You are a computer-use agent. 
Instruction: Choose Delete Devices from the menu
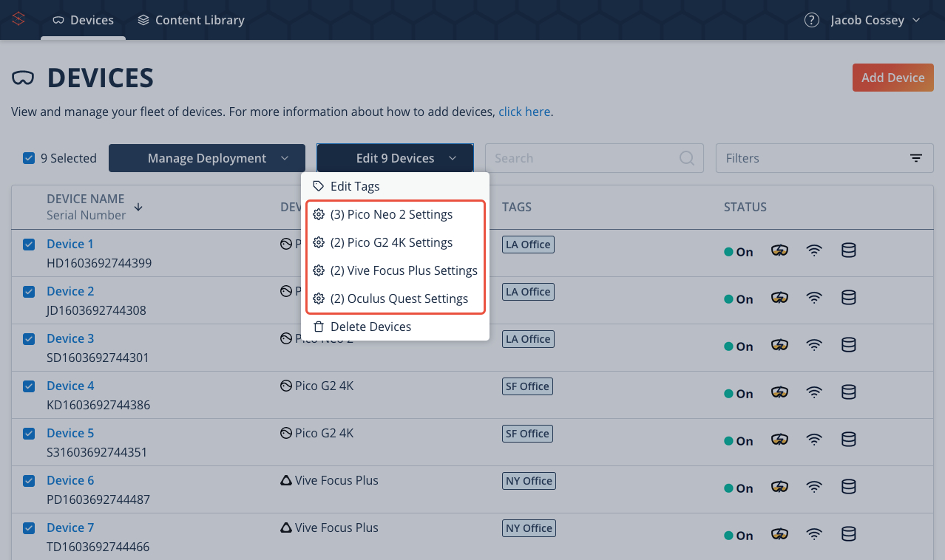[x=395, y=327]
